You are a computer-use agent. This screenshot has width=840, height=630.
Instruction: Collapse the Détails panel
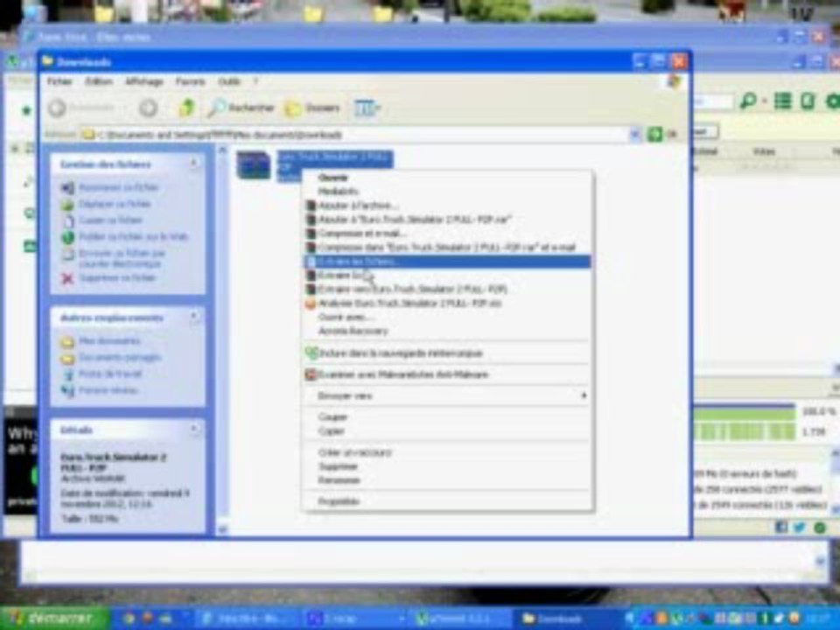pyautogui.click(x=193, y=429)
